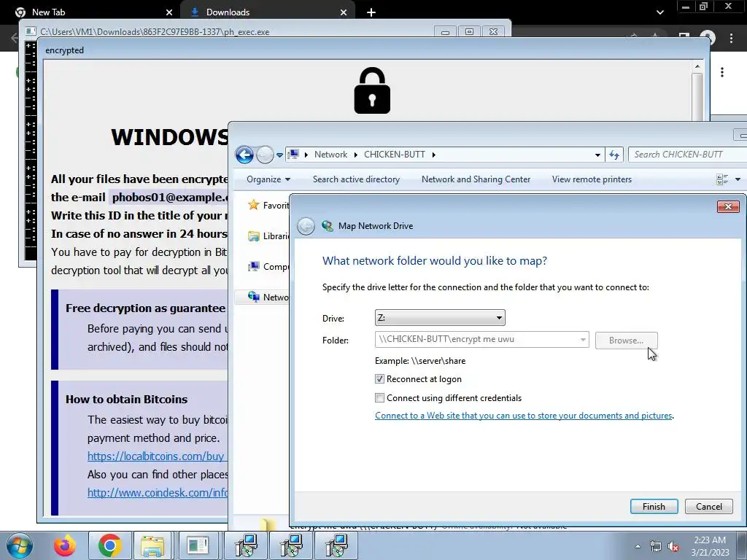The width and height of the screenshot is (747, 560).
Task: Expand the Folder path dropdown arrow
Action: 583,340
